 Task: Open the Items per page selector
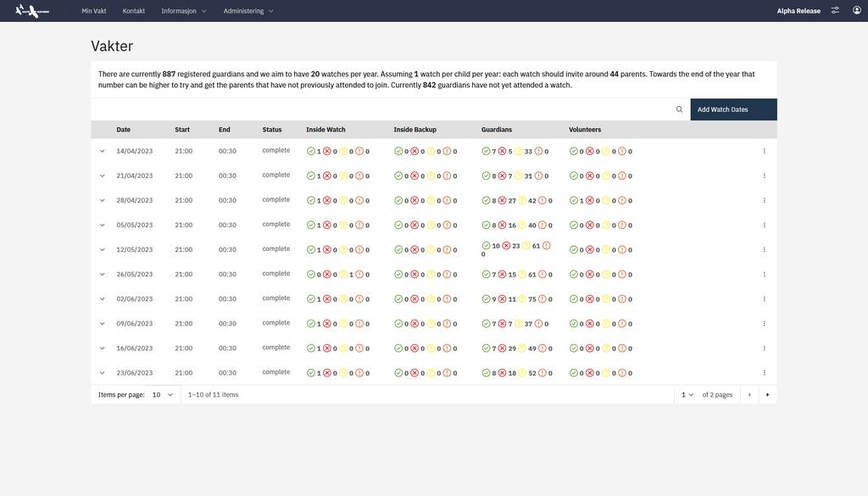point(159,393)
